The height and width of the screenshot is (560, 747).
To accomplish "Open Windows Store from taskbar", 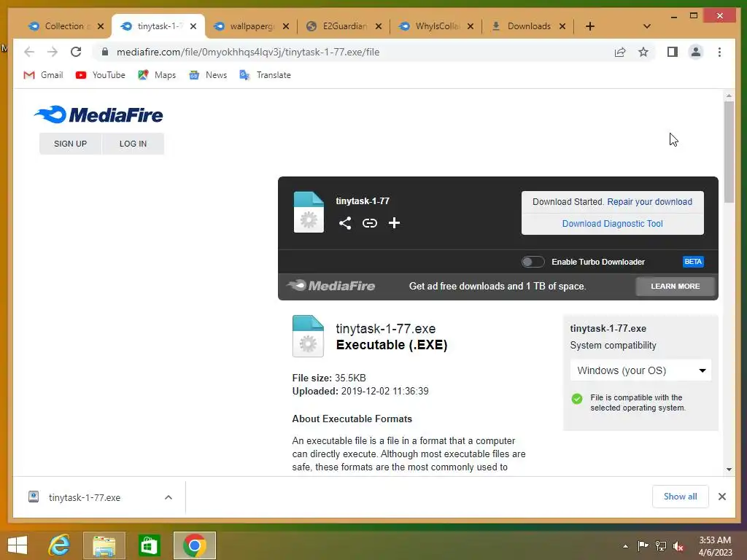I will pos(149,545).
